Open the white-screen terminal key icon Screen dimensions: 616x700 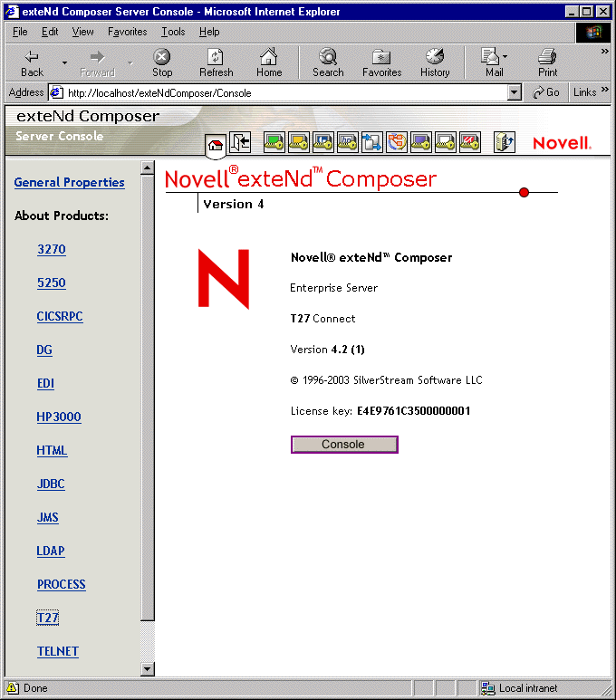point(446,142)
